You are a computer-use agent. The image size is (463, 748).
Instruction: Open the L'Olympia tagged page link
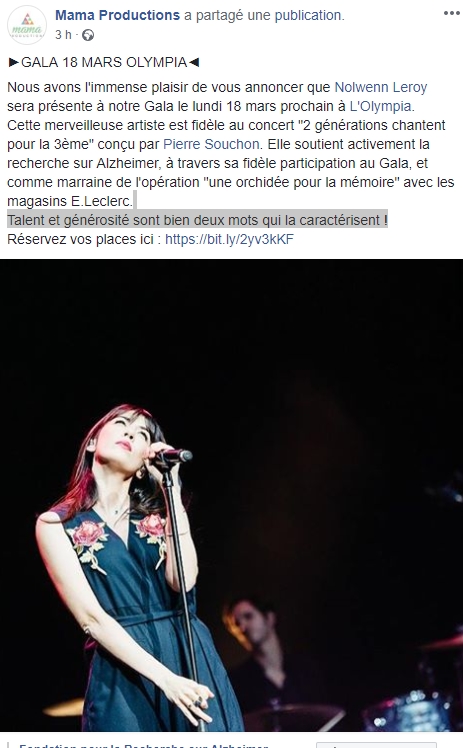(x=381, y=106)
